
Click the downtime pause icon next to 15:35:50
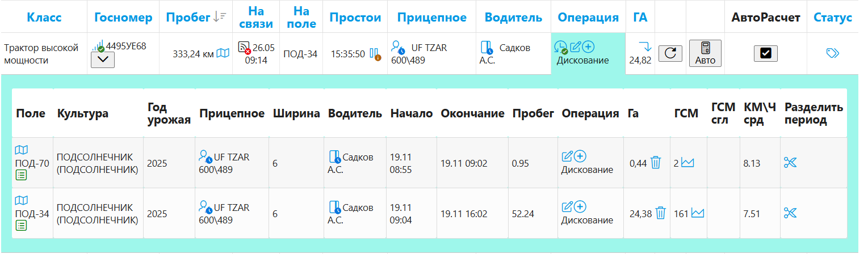pyautogui.click(x=375, y=54)
